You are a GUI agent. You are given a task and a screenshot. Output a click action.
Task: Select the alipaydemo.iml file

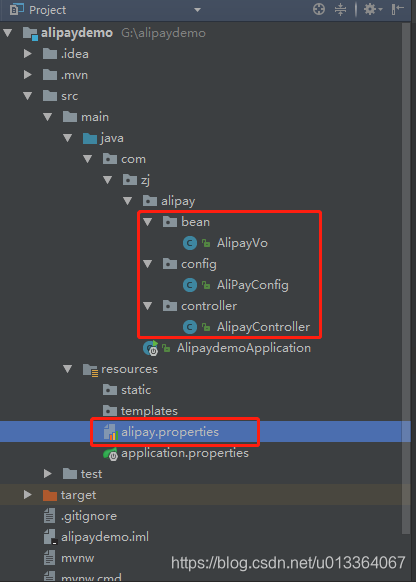point(105,537)
